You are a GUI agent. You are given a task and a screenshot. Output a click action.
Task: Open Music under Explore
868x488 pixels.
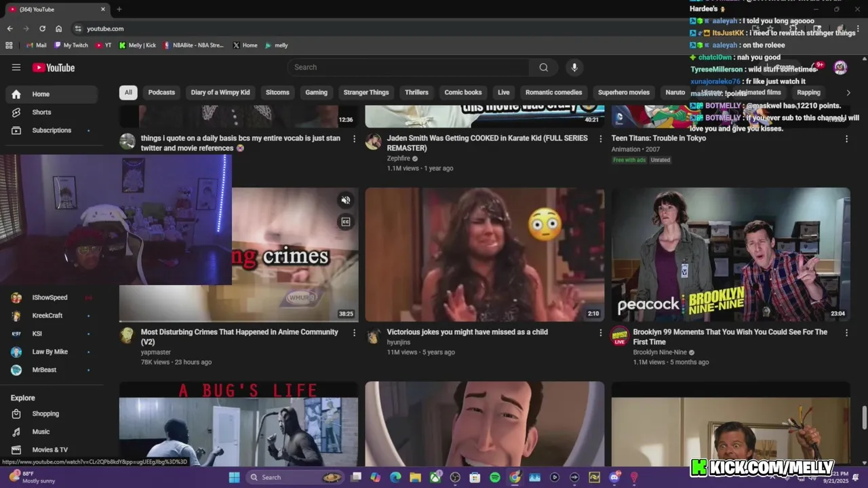pos(51,432)
